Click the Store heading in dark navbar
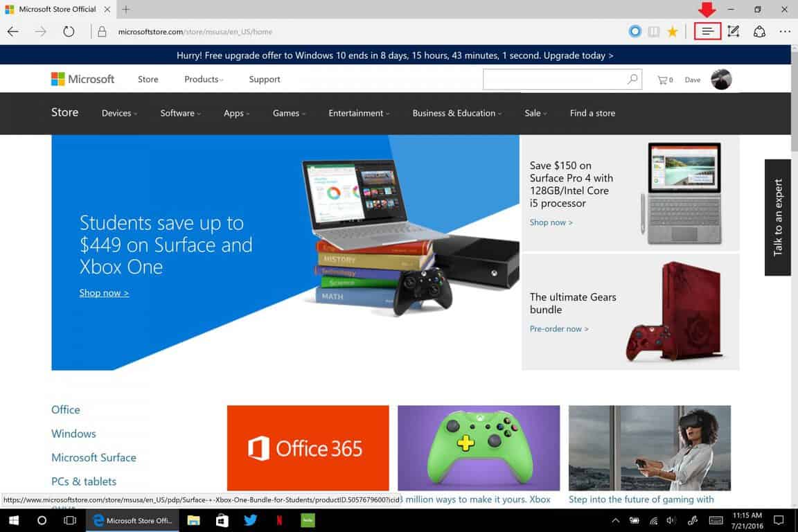Image resolution: width=798 pixels, height=532 pixels. click(x=64, y=112)
